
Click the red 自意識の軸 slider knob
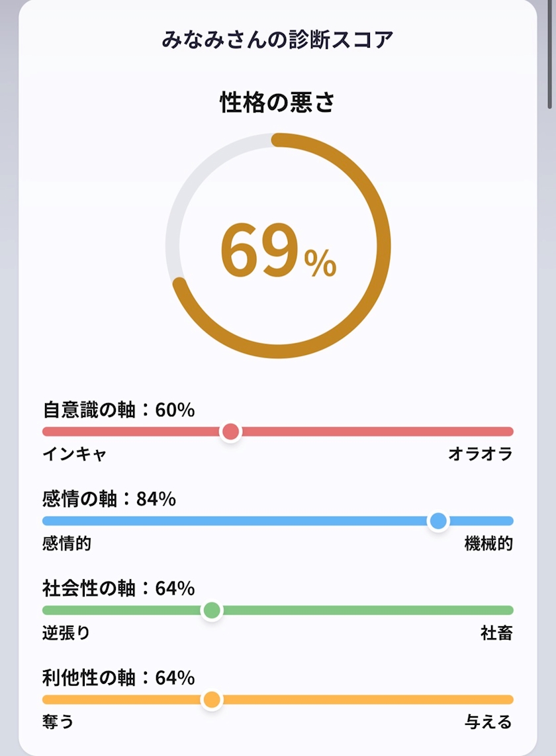click(x=230, y=432)
